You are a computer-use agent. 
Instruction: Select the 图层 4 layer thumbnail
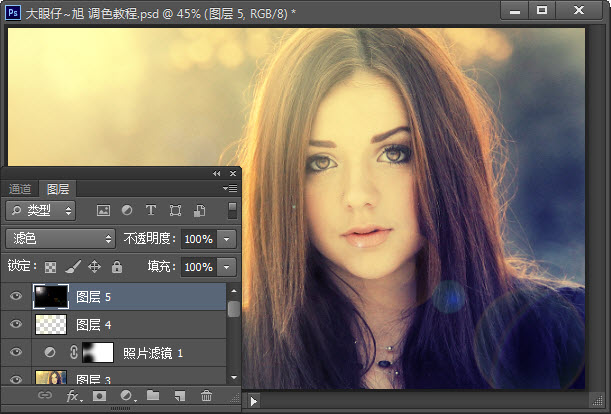[50, 324]
